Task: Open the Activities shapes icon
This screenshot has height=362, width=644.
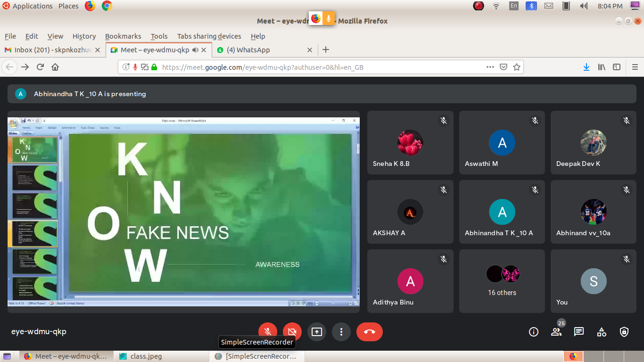Action: point(602,332)
